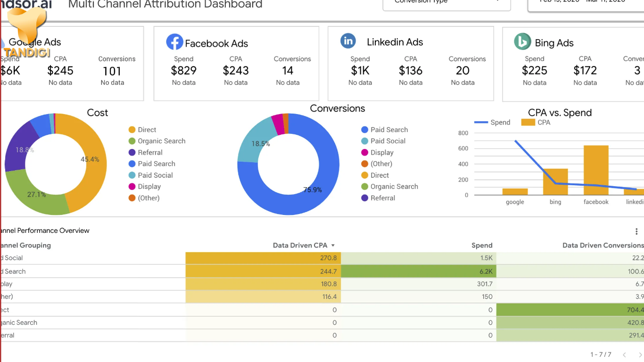Select Paid Search legend entry in Cost chart
Image resolution: width=644 pixels, height=362 pixels.
tap(152, 164)
